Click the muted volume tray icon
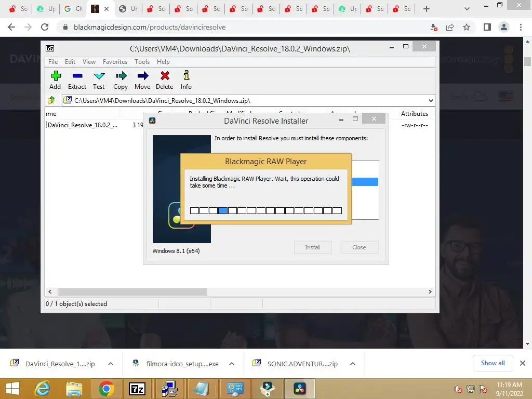This screenshot has height=399, width=532. (x=458, y=390)
